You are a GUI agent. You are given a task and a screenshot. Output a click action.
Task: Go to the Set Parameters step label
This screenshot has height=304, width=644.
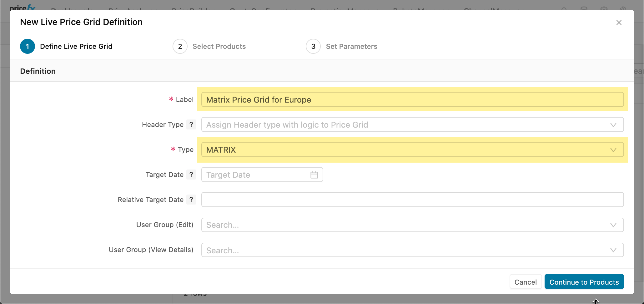tap(351, 46)
